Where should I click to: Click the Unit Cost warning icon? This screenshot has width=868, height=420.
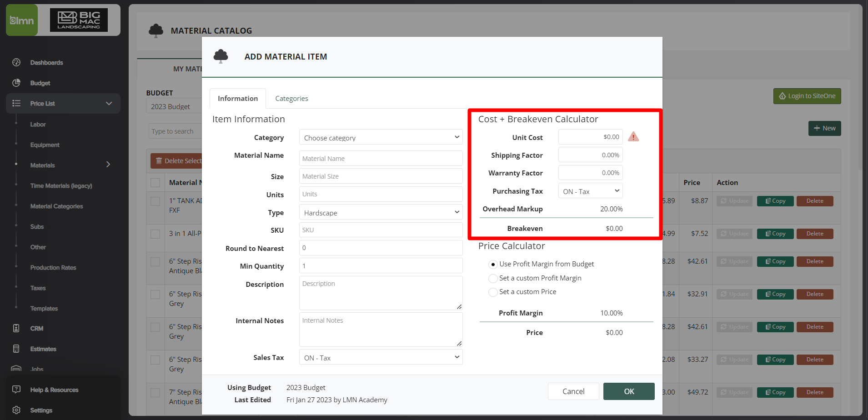(633, 137)
